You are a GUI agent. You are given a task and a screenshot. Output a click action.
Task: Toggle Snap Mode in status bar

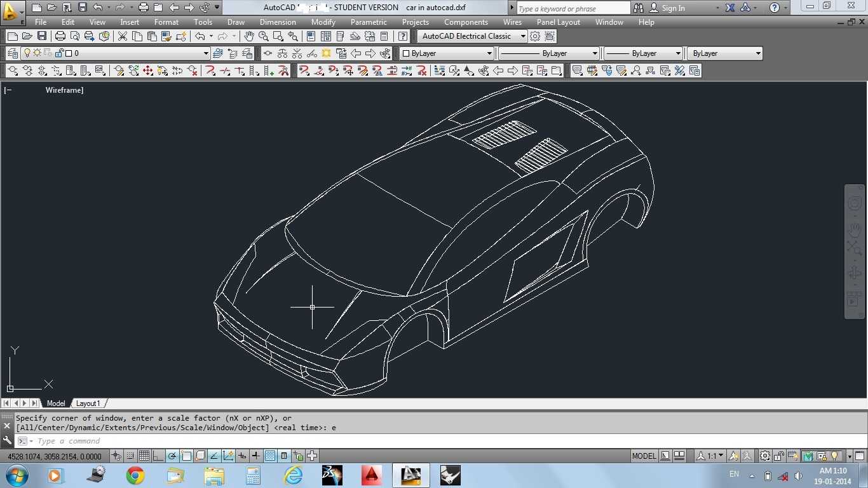130,456
